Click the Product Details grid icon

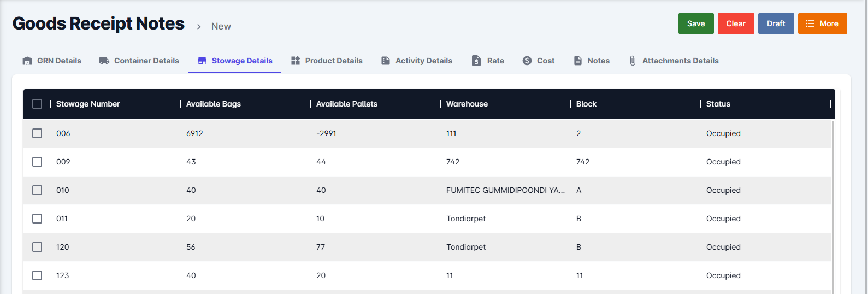[296, 61]
